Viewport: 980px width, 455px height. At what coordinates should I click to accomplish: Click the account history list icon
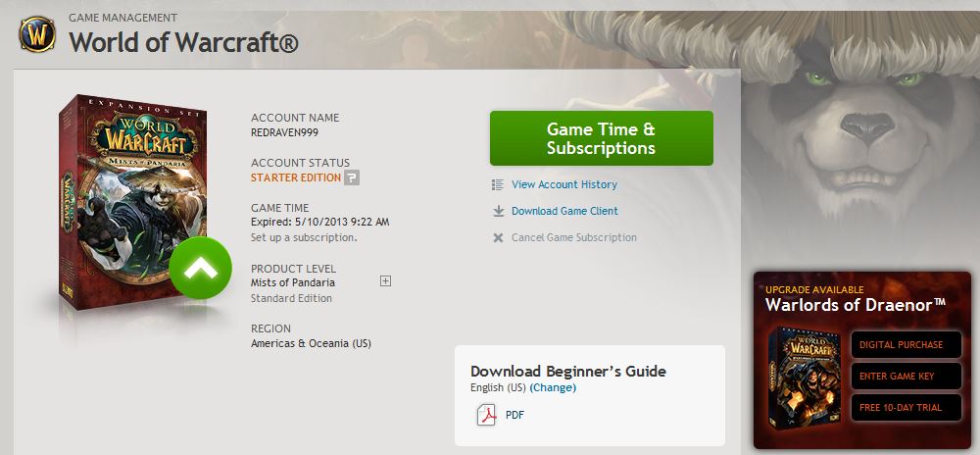[x=498, y=184]
